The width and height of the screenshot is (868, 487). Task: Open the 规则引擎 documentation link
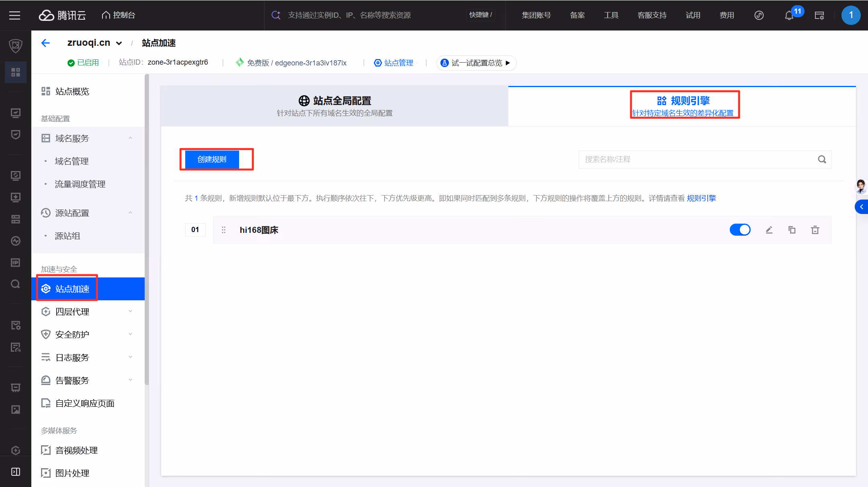pyautogui.click(x=701, y=198)
